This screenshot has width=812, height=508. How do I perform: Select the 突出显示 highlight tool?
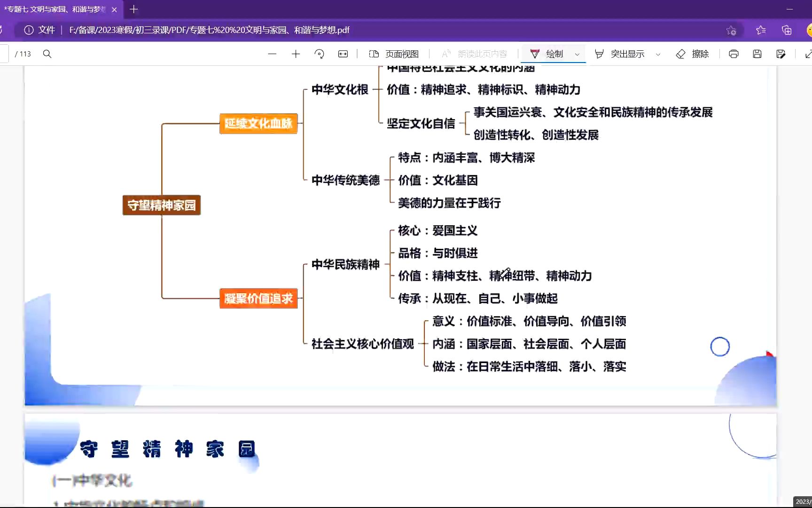(x=619, y=54)
